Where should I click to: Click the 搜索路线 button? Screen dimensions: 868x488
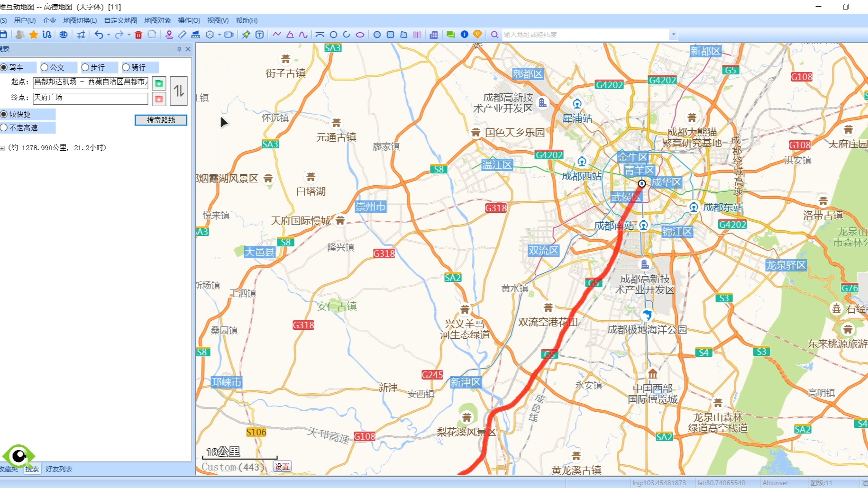[161, 120]
